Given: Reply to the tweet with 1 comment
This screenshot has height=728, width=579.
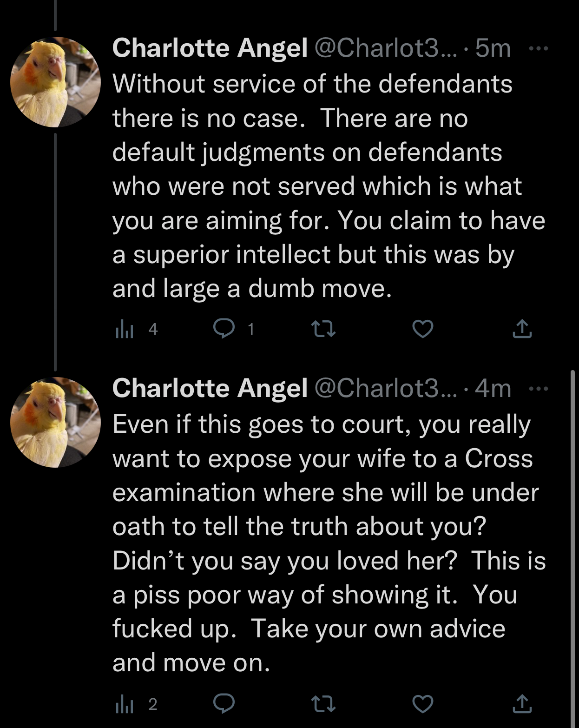Looking at the screenshot, I should pyautogui.click(x=224, y=329).
